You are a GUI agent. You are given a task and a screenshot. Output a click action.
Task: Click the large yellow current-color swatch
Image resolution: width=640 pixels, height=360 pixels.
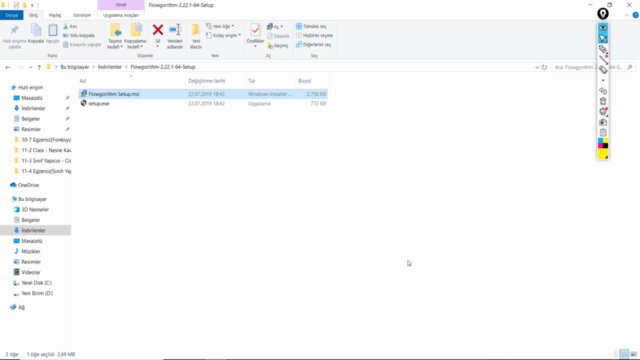pyautogui.click(x=603, y=154)
